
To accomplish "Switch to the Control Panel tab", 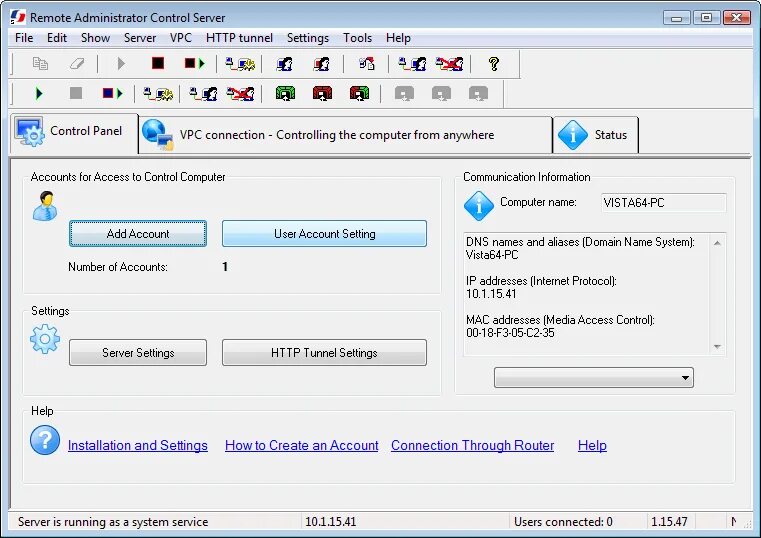I will coord(74,133).
